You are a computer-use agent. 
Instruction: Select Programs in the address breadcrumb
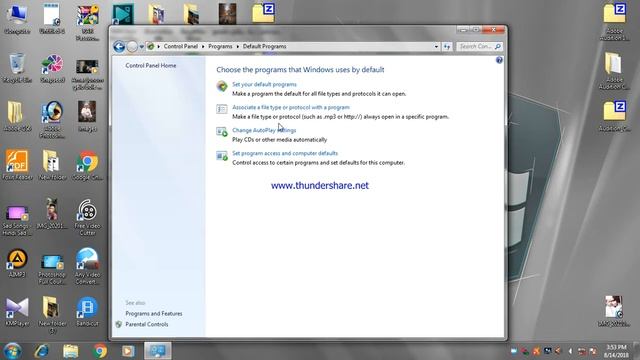[x=220, y=47]
